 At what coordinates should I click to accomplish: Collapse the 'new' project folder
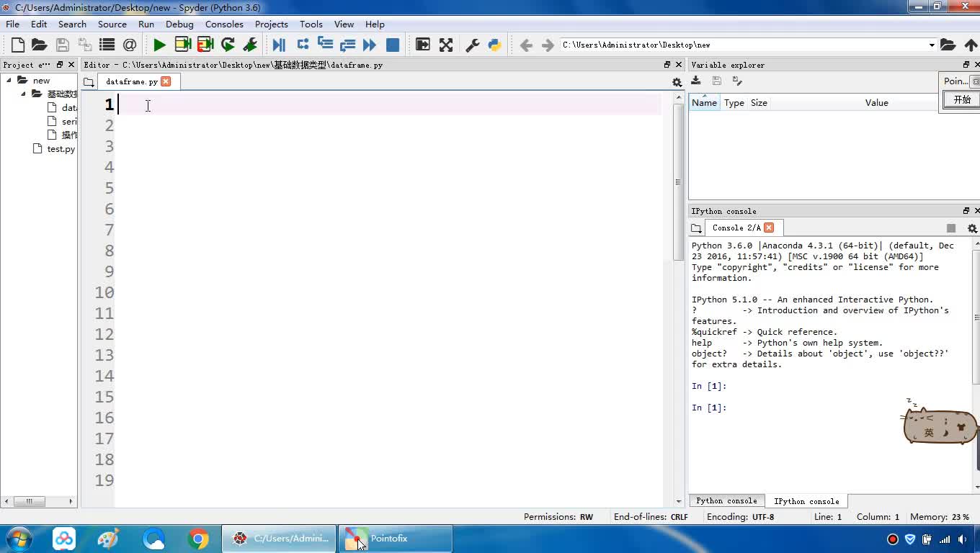[x=9, y=80]
